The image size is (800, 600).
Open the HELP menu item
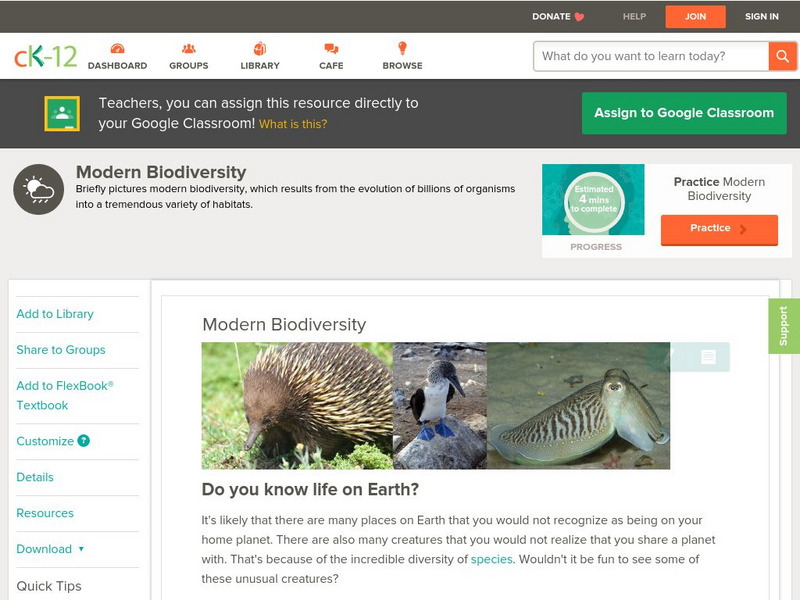click(634, 16)
